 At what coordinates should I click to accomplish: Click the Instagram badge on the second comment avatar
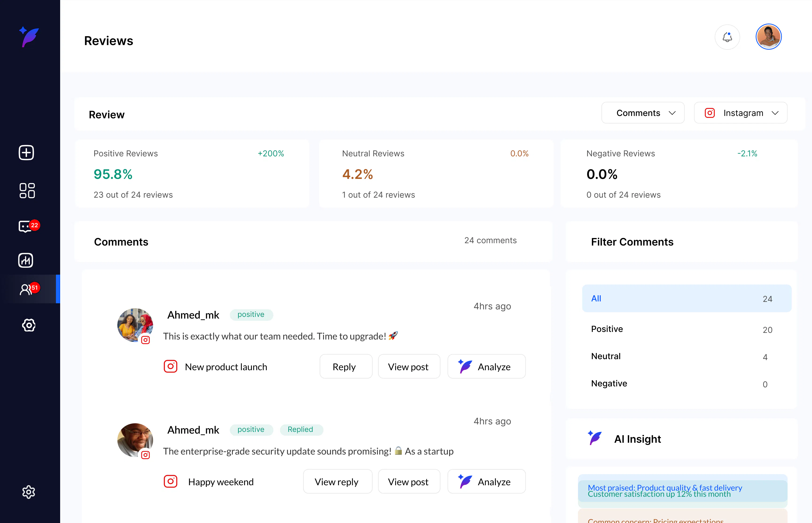point(145,455)
